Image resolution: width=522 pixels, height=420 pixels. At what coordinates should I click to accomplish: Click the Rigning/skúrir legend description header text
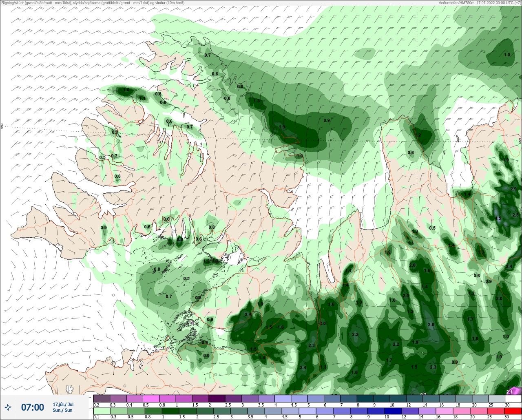(x=93, y=3)
